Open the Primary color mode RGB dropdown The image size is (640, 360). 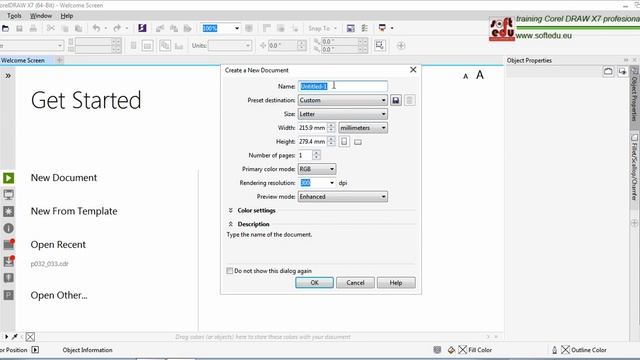point(317,169)
